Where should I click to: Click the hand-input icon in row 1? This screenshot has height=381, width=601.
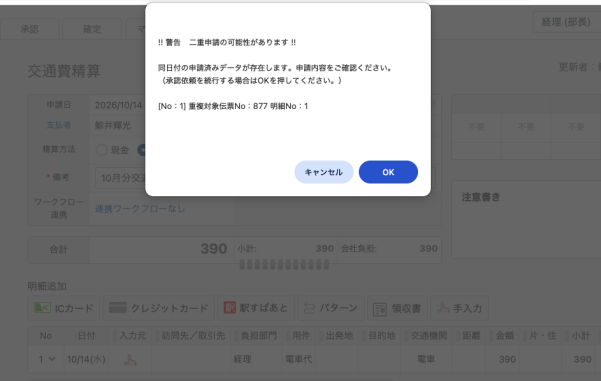[130, 360]
